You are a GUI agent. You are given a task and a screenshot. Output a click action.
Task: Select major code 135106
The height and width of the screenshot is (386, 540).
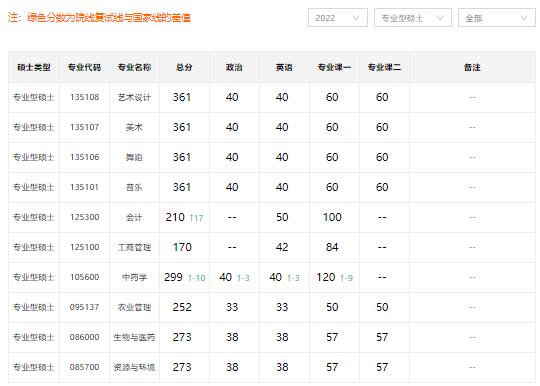coord(84,157)
